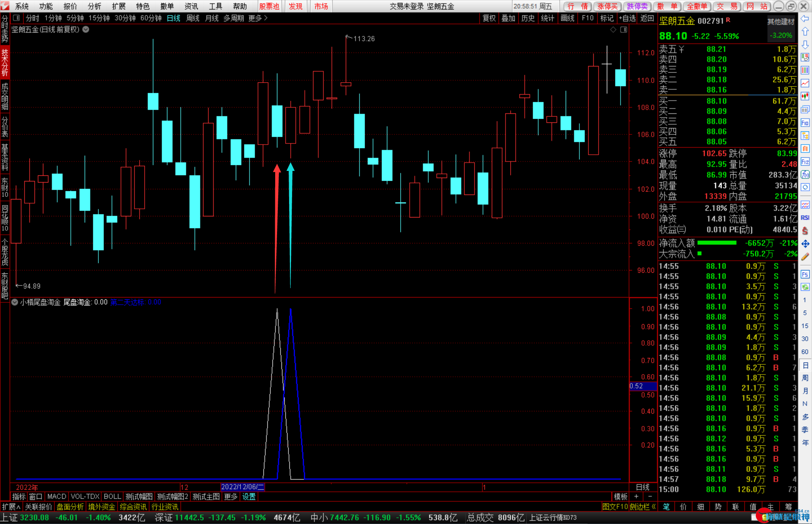Click the plus button next to 模板
This screenshot has height=524, width=812.
(636, 497)
